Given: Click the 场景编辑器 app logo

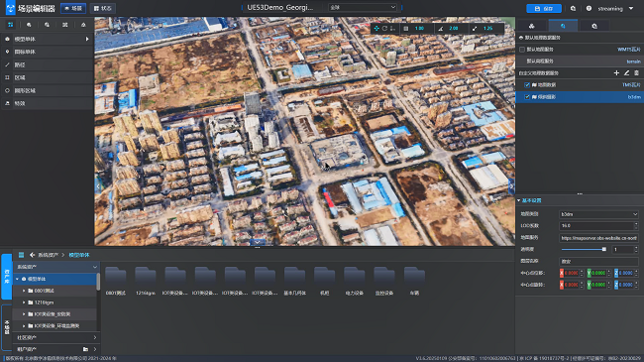Looking at the screenshot, I should (10, 8).
